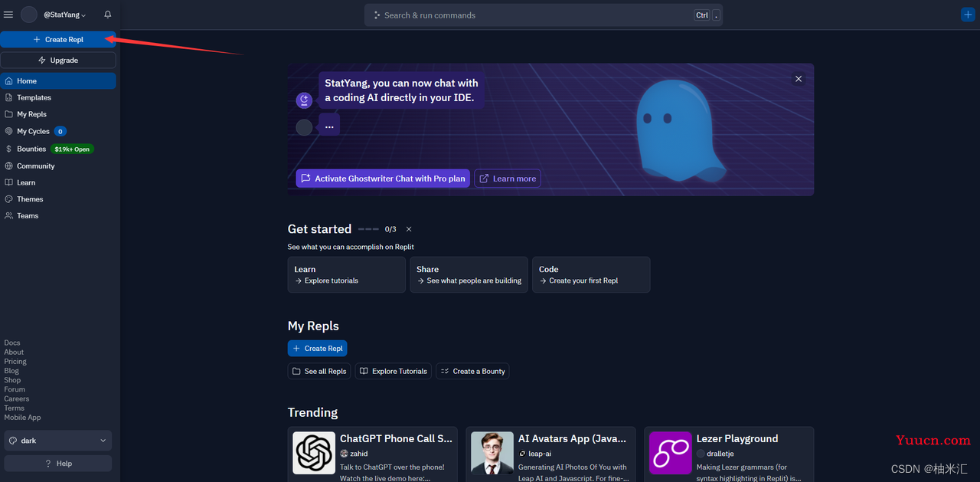Open the Share card
Screen dimensions: 980x482
(x=469, y=274)
